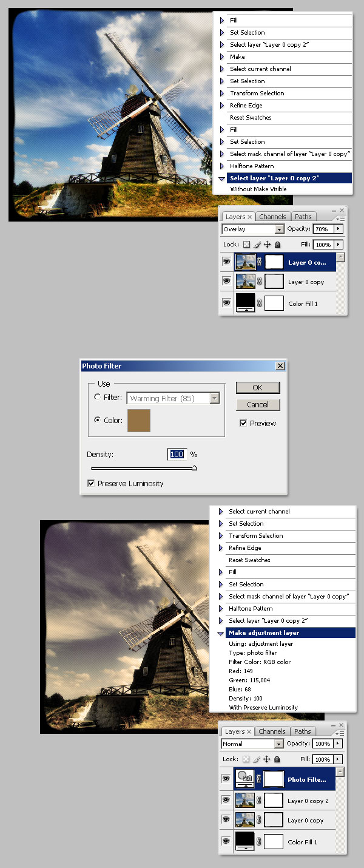Click mask link icon on Color Fill 1, Normal-mode panel
The image size is (364, 868).
pyautogui.click(x=260, y=841)
